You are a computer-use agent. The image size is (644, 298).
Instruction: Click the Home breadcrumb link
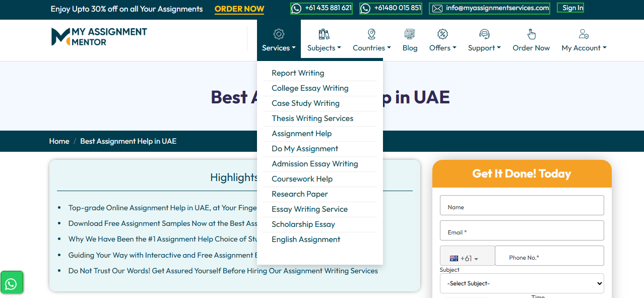(x=59, y=141)
